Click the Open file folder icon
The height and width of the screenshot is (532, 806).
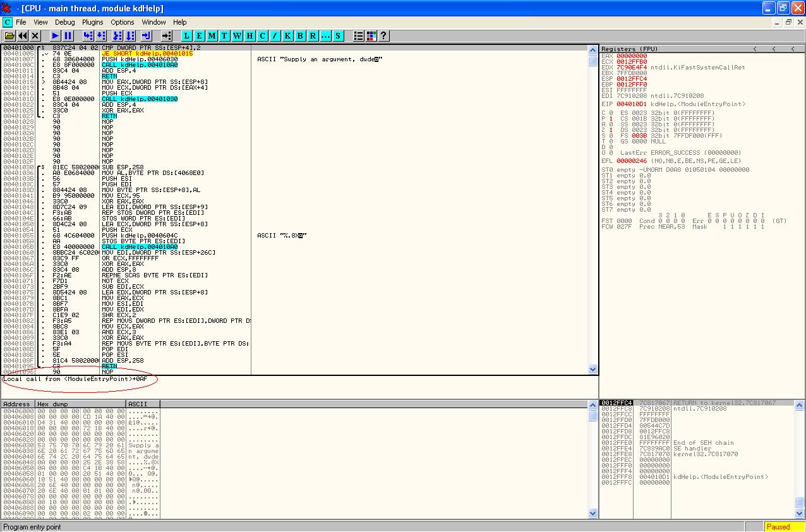click(x=10, y=36)
